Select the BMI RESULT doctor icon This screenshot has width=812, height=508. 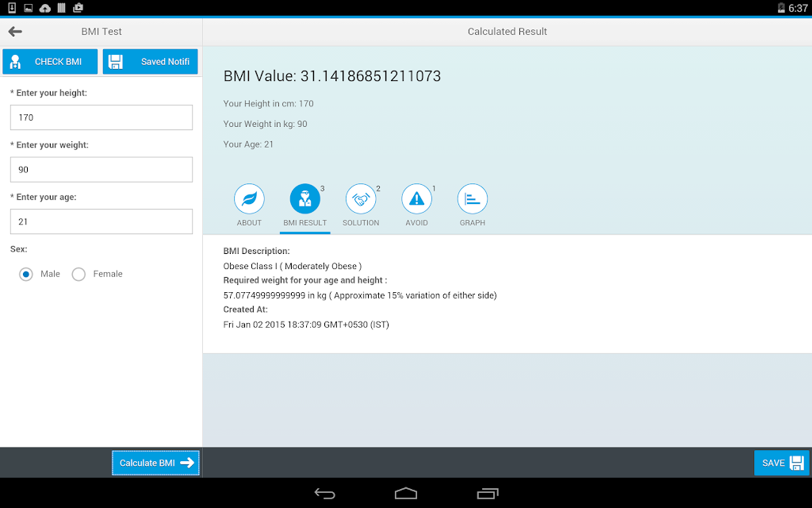click(305, 198)
